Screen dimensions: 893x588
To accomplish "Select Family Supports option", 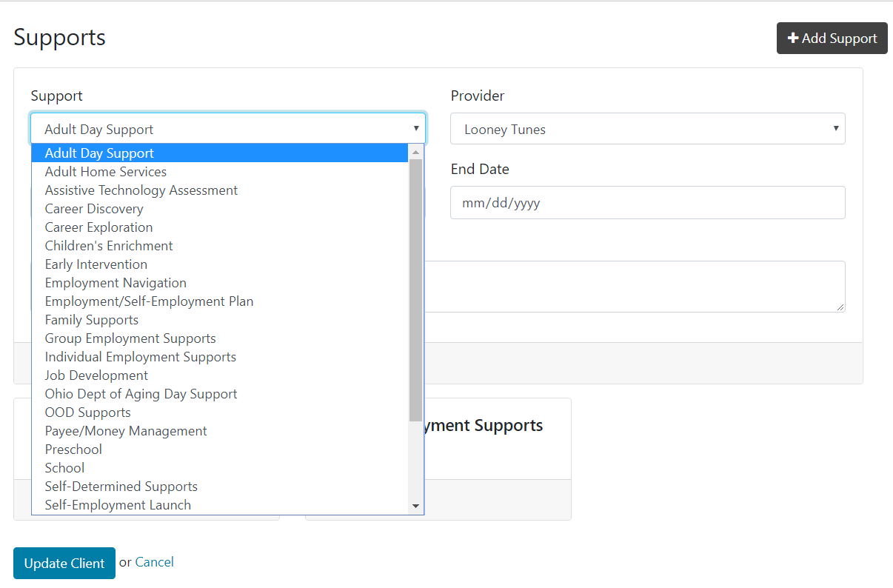I will pyautogui.click(x=92, y=320).
